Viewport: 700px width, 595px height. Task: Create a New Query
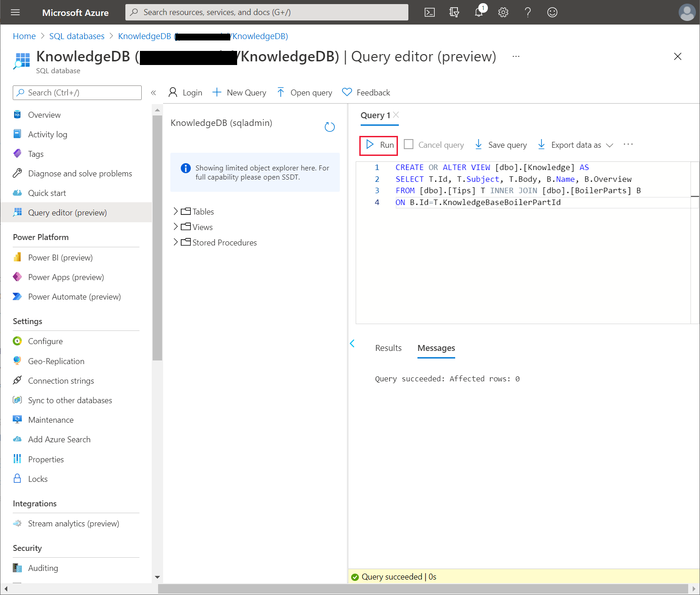point(239,93)
